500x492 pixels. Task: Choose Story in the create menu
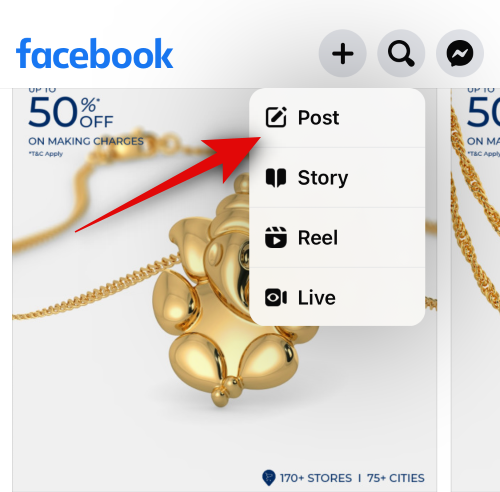click(337, 178)
